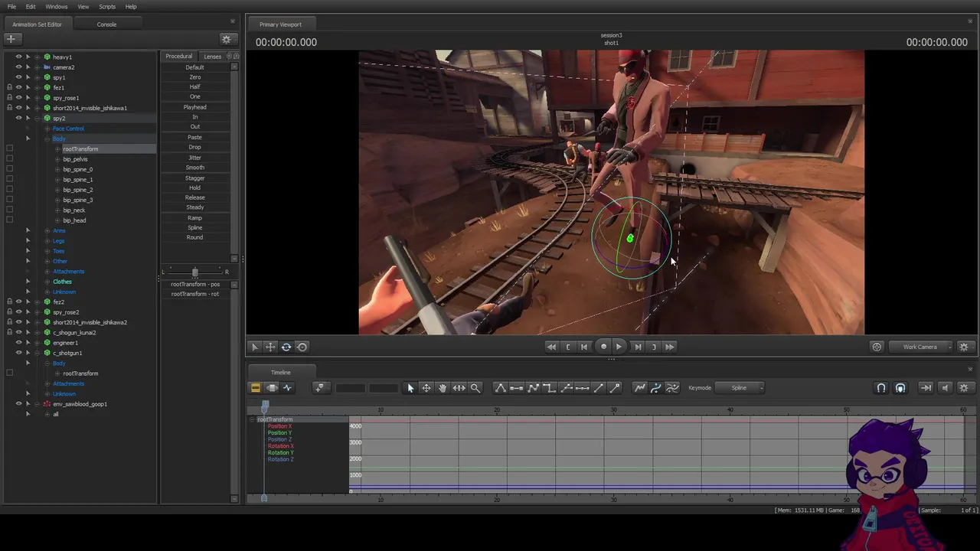Apply the Default procedural preset
980x551 pixels.
point(195,67)
